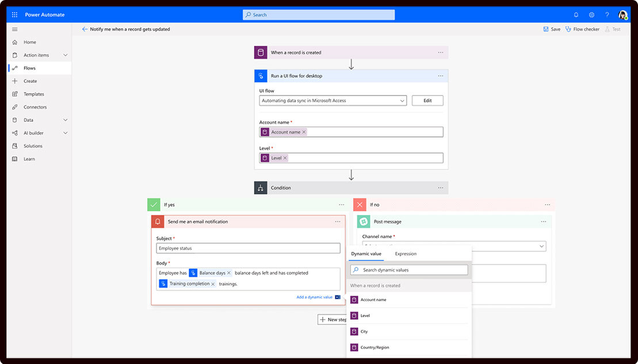Remove the Level token
The width and height of the screenshot is (638, 364).
point(285,158)
